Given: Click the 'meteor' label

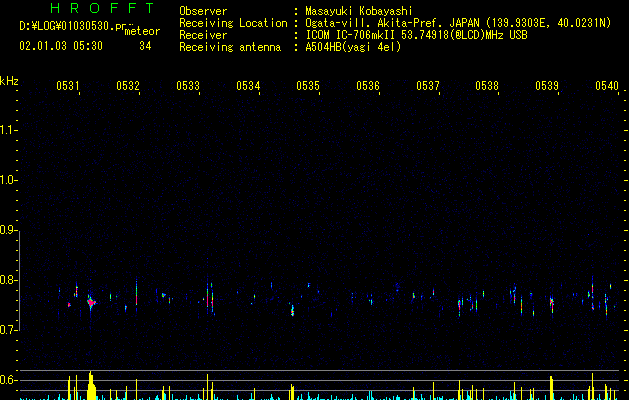Looking at the screenshot, I should 142,31.
